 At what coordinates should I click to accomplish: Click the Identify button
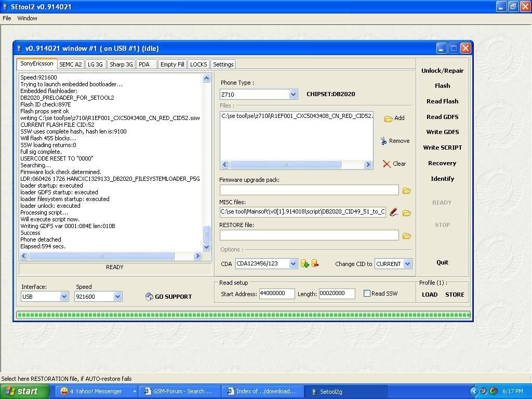click(x=443, y=179)
